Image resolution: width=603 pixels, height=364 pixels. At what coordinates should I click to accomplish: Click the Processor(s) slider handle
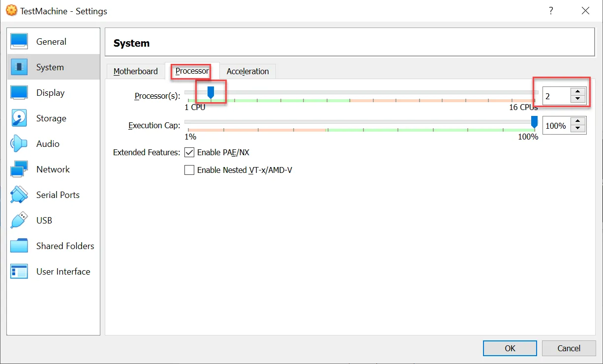click(x=211, y=91)
